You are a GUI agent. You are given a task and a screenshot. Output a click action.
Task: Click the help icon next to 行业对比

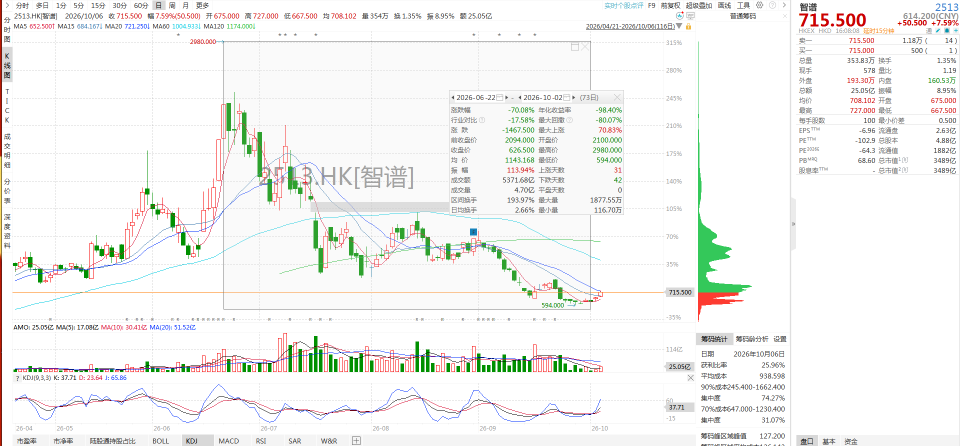click(482, 120)
